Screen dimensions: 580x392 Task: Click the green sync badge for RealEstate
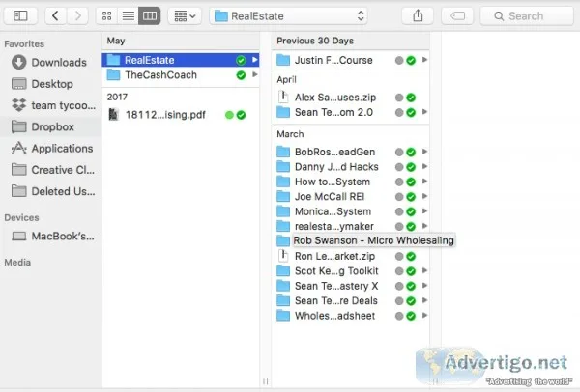pyautogui.click(x=241, y=60)
